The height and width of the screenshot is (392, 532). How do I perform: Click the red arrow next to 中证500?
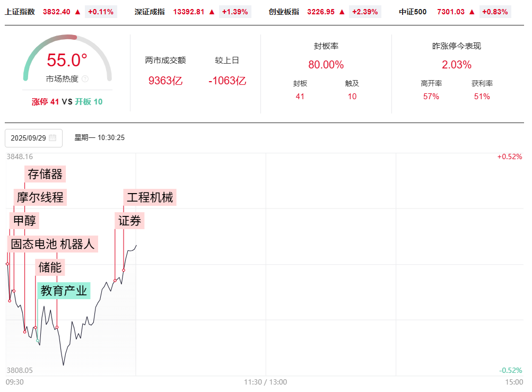[x=472, y=12]
